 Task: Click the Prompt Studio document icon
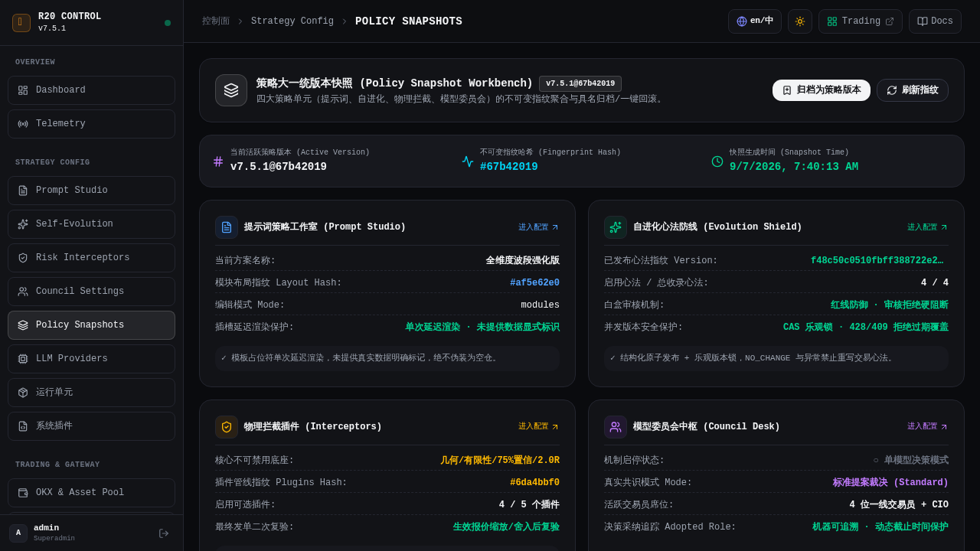pos(23,191)
